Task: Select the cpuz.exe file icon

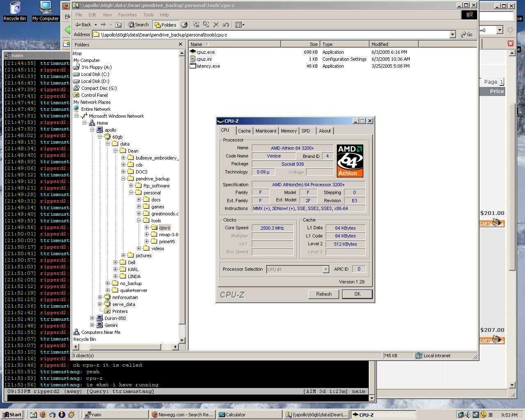Action: point(193,52)
